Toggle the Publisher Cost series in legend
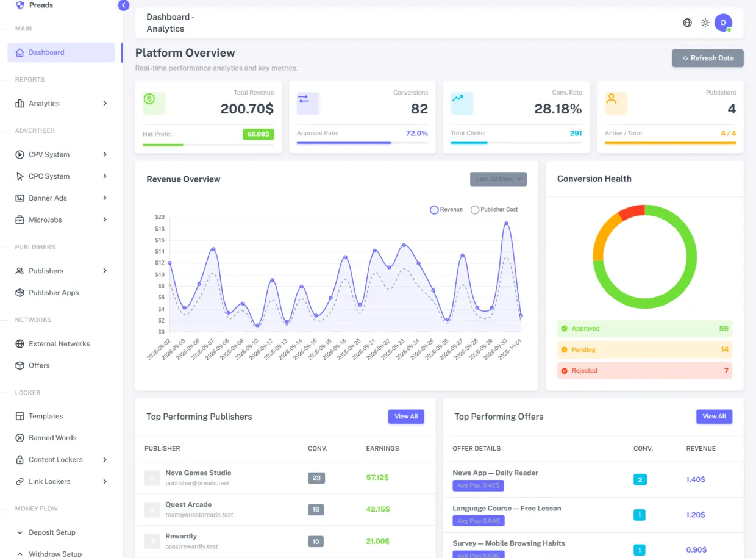The width and height of the screenshot is (756, 558). pyautogui.click(x=494, y=210)
